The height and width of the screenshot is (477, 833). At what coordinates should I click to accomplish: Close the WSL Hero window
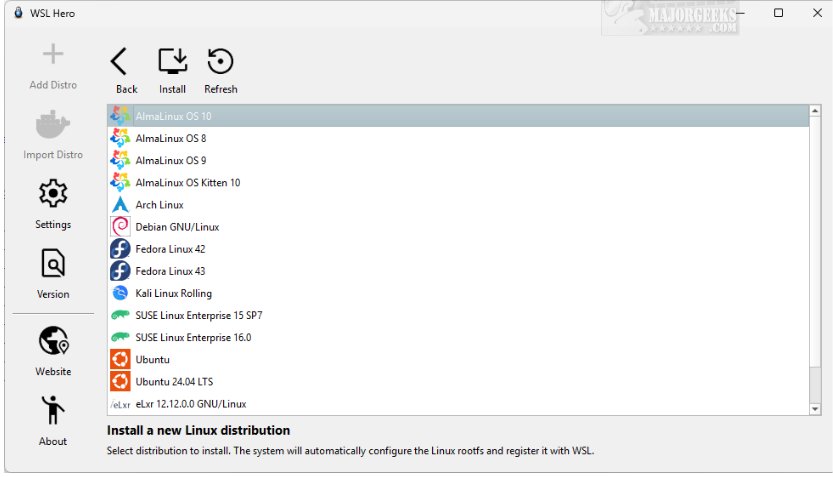click(818, 13)
